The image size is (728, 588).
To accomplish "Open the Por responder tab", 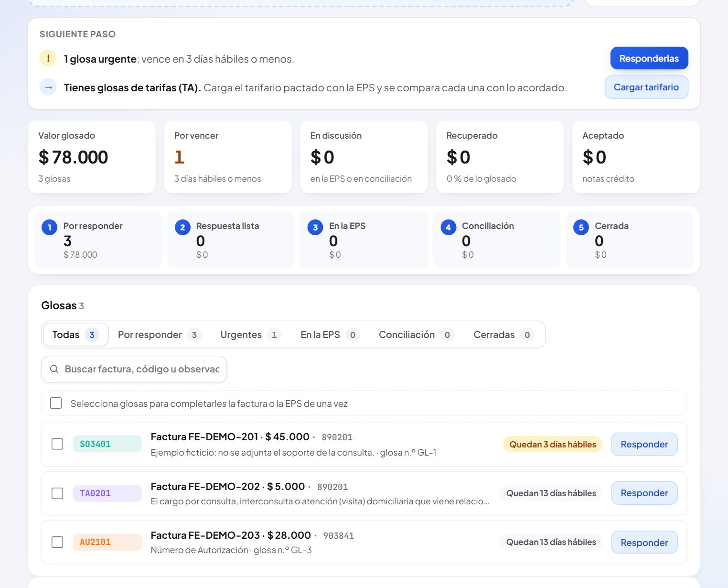I will pyautogui.click(x=160, y=335).
